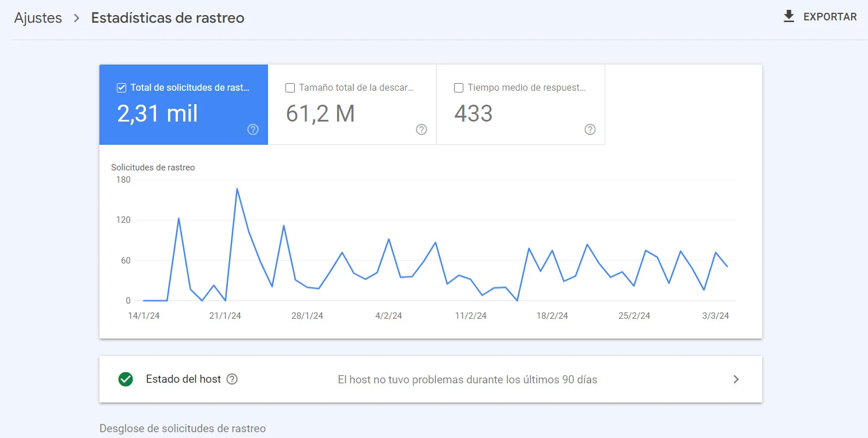Image resolution: width=868 pixels, height=438 pixels.
Task: Open help icon on Tamaño total card
Action: point(422,129)
